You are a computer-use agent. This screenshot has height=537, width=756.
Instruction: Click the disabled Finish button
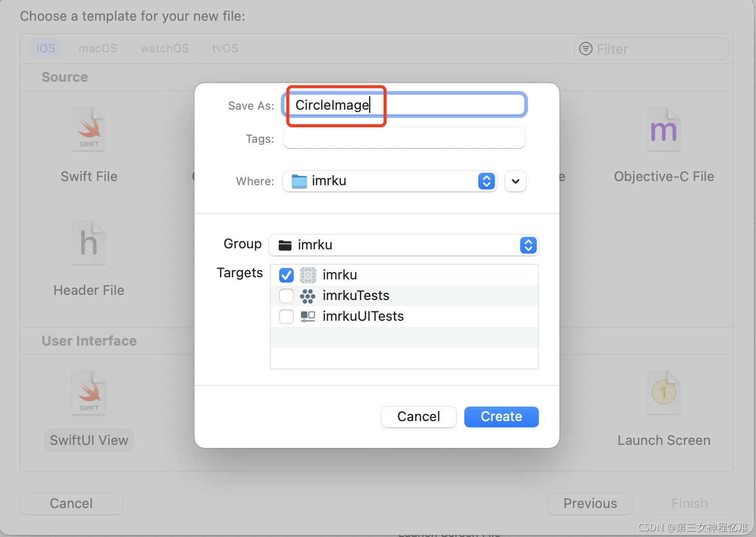[x=690, y=504]
